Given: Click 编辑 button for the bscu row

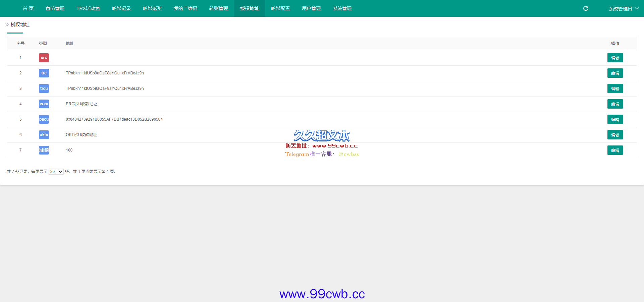Looking at the screenshot, I should click(x=615, y=119).
